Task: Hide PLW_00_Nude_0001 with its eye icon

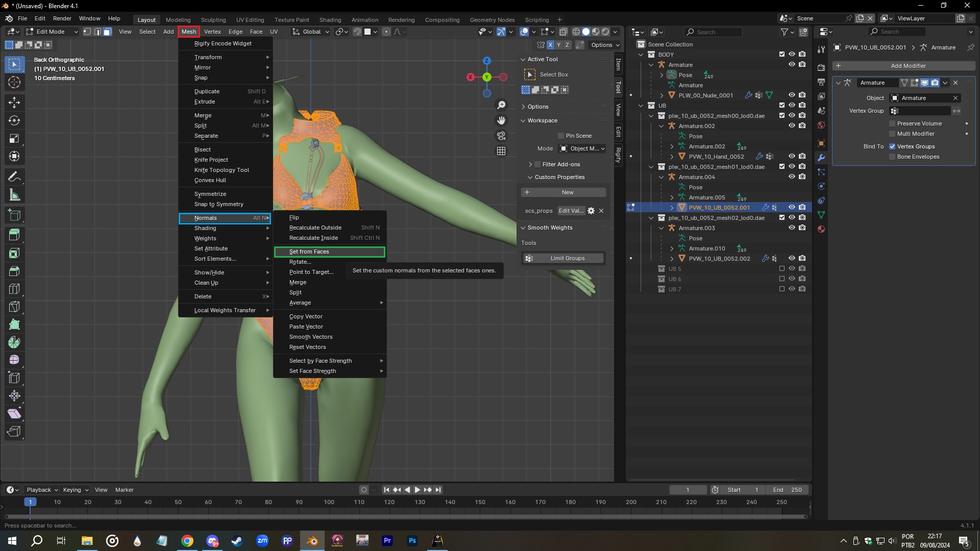Action: point(792,95)
